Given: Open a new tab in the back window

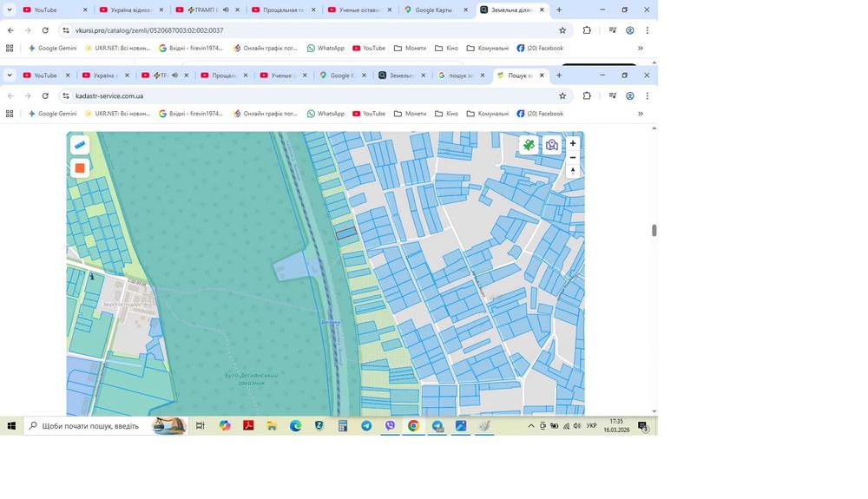Looking at the screenshot, I should [x=559, y=10].
